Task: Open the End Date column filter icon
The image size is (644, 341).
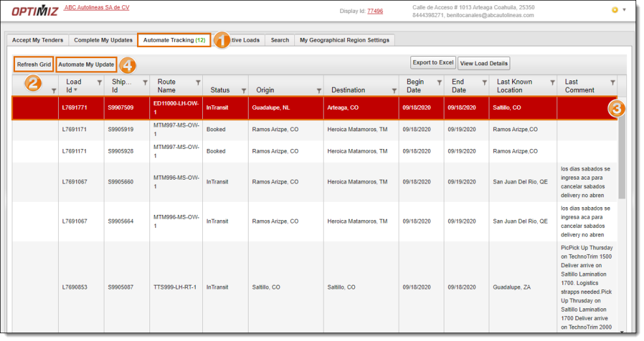Action: pos(484,82)
